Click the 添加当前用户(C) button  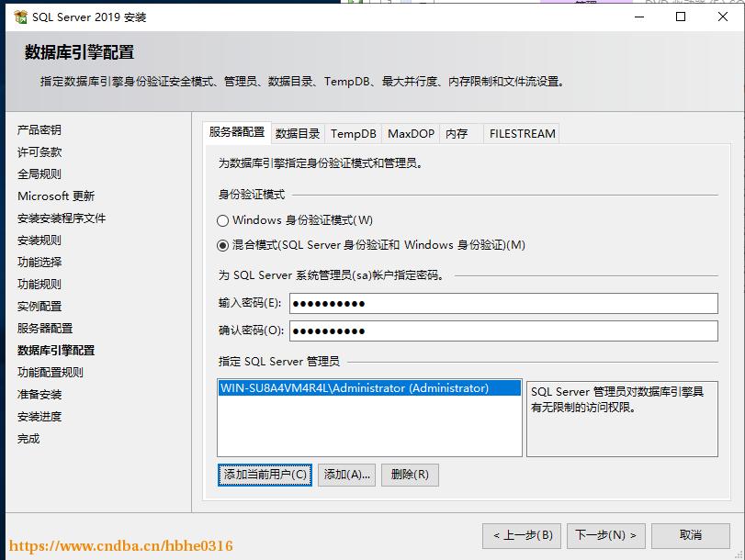[265, 475]
